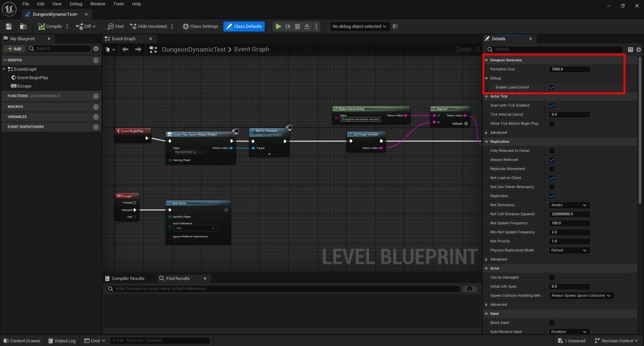Open the Edit menu
Screen dimensions: 644x346
[41, 4]
